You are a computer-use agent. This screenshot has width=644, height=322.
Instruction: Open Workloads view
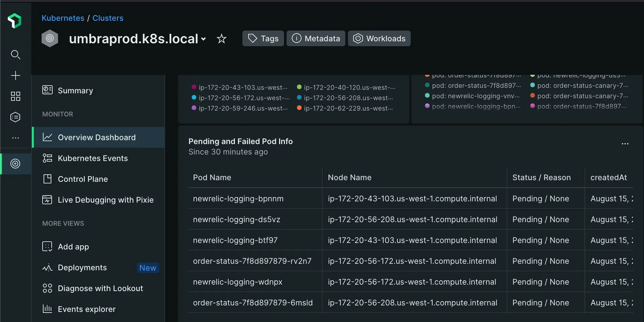379,39
